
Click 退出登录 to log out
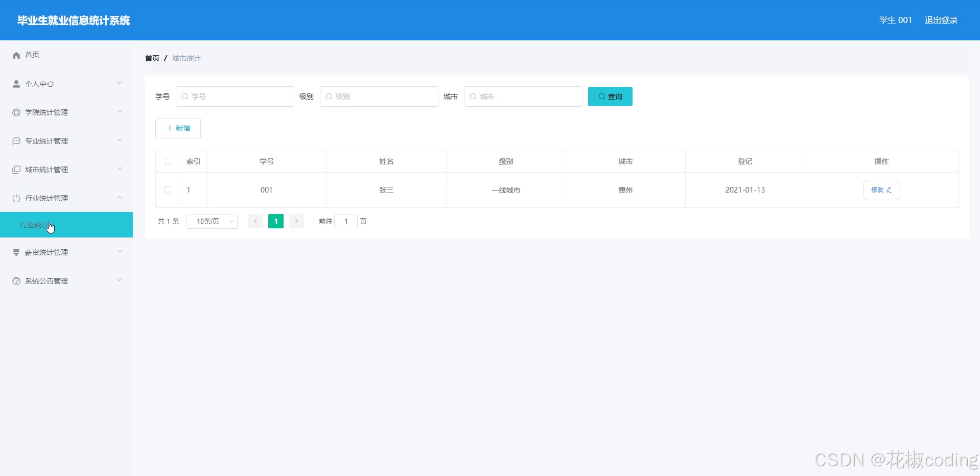coord(941,20)
